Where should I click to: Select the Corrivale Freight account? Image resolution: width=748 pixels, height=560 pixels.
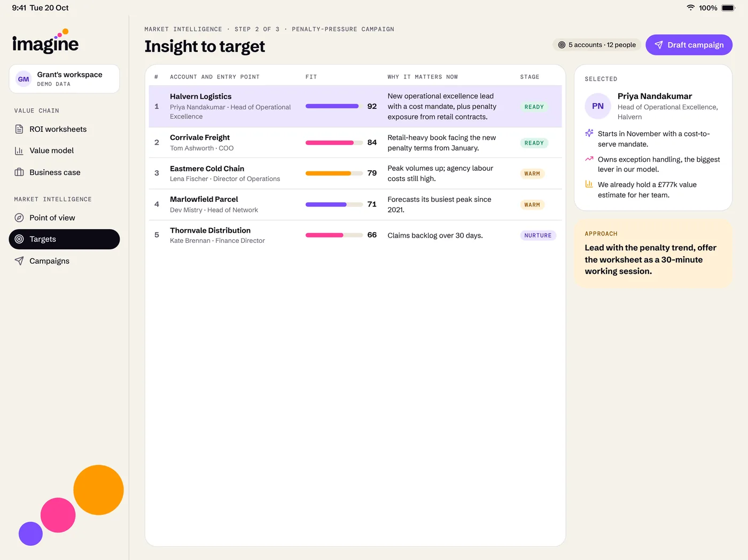coord(355,143)
